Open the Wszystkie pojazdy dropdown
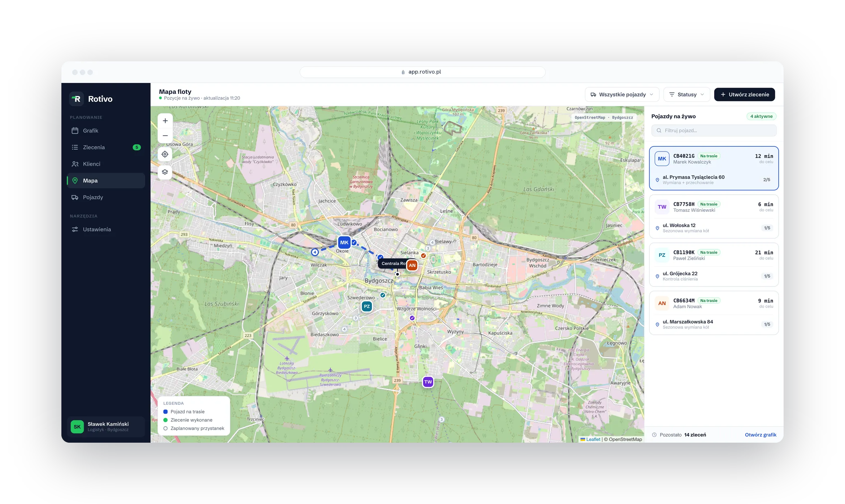 [622, 95]
